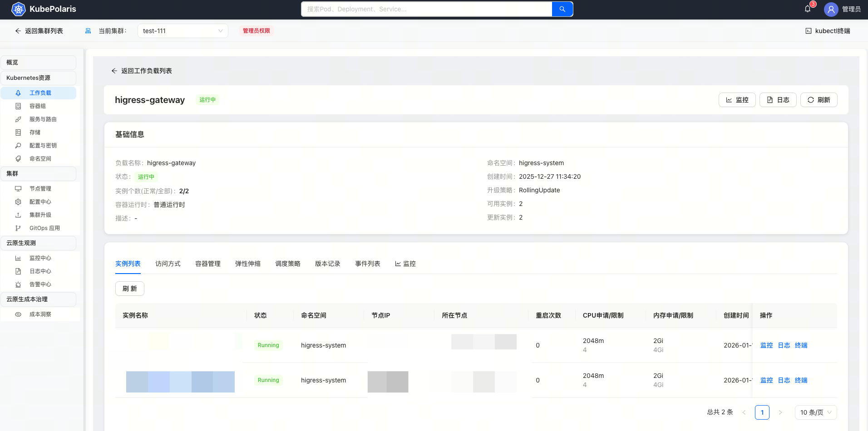The image size is (868, 431).
Task: Collapse the Kubernetes资源 sidebar group
Action: pos(38,78)
